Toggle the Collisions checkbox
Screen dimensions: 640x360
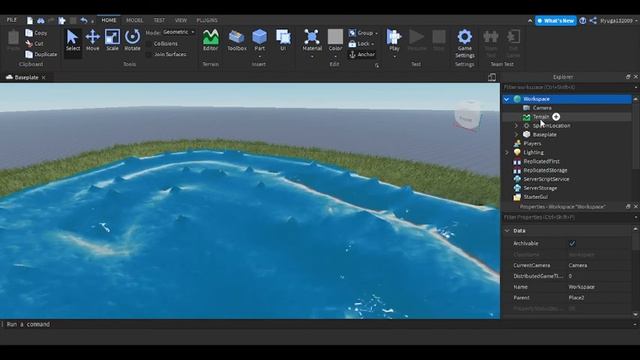click(x=149, y=43)
